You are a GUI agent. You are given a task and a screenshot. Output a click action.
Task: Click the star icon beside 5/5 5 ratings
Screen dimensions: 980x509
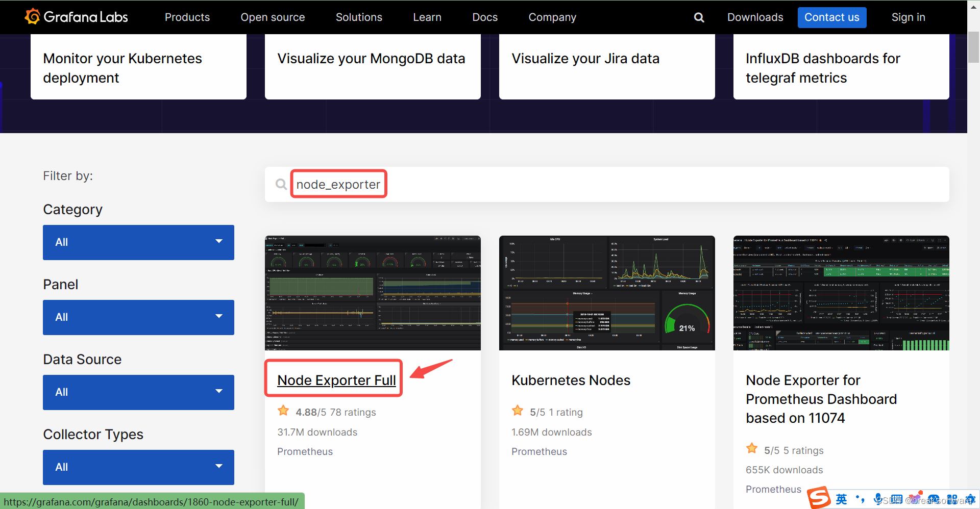click(752, 449)
